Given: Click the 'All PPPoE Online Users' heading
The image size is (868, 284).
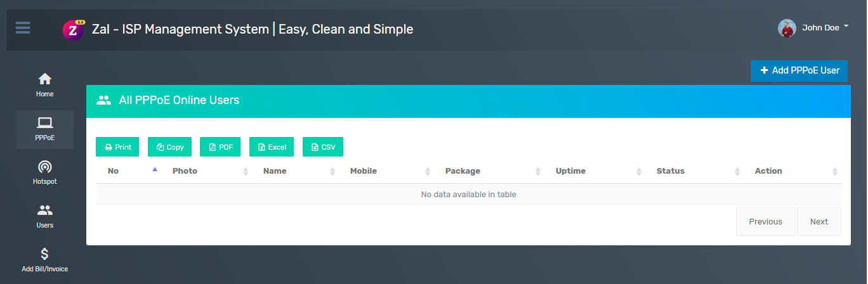Looking at the screenshot, I should [x=179, y=100].
